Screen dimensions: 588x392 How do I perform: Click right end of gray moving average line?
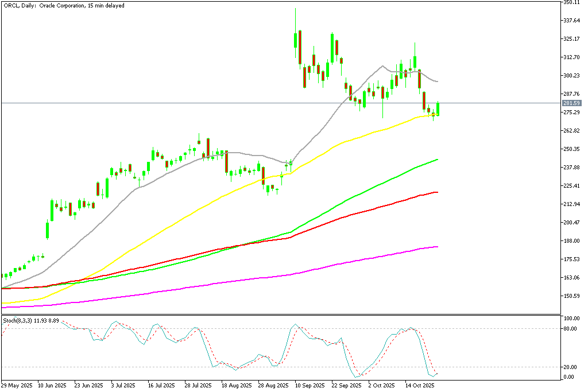[x=438, y=81]
